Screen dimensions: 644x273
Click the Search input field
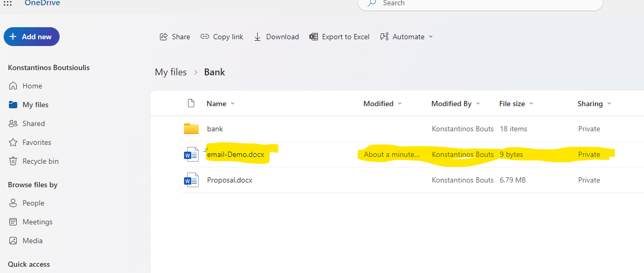coord(480,4)
